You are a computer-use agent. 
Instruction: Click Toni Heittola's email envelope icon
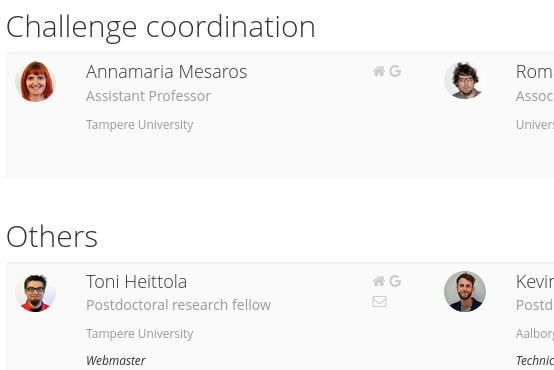tap(379, 301)
